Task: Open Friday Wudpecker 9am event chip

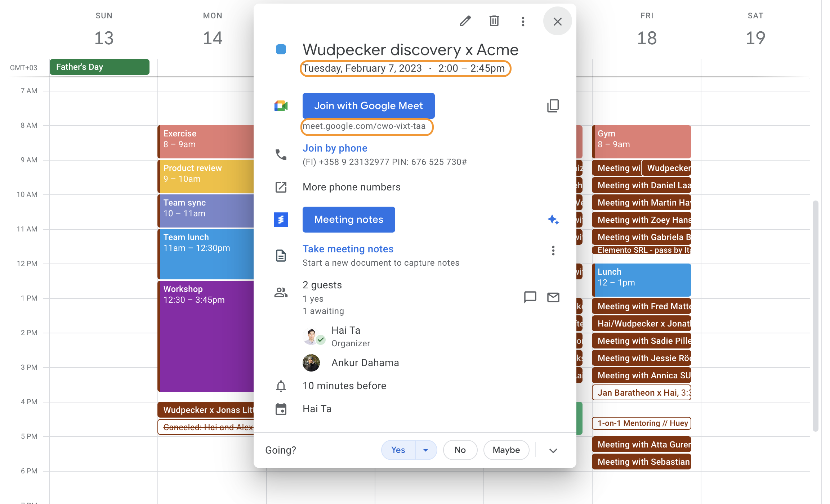Action: pyautogui.click(x=666, y=168)
